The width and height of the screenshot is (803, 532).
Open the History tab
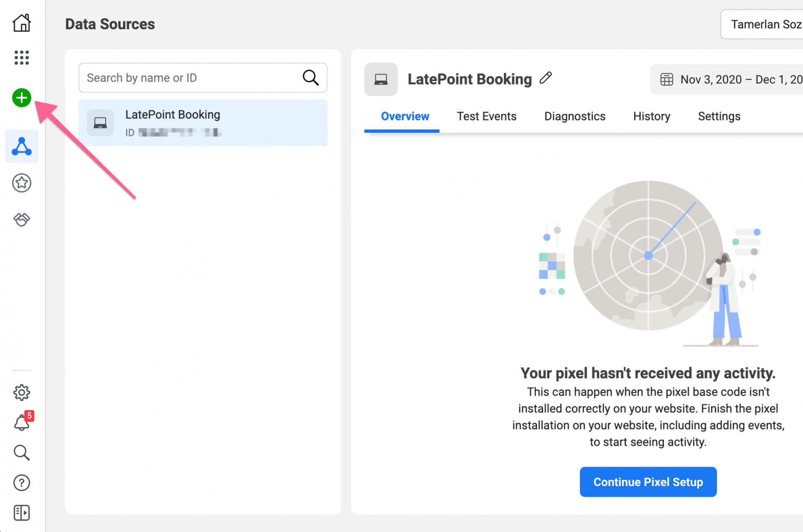[651, 117]
